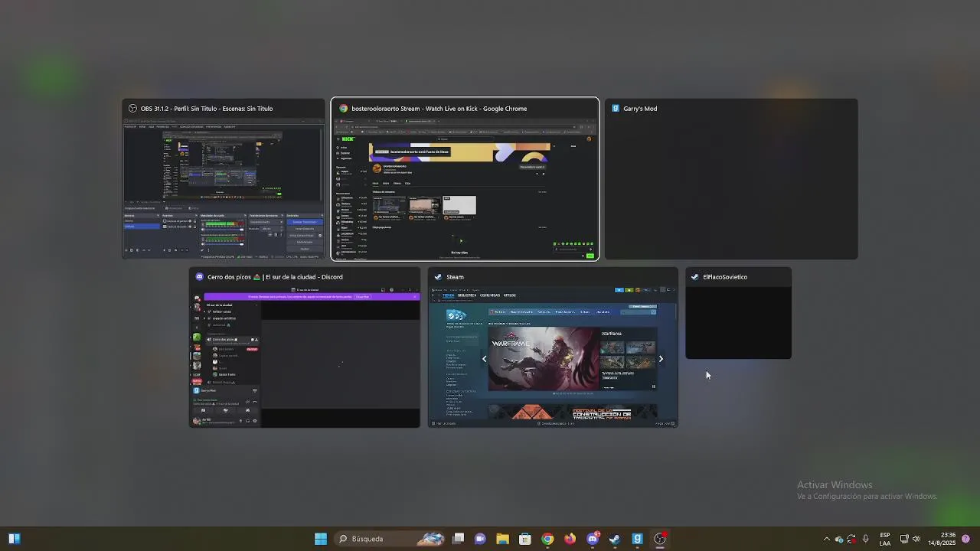Switch to the ElFlacoSovietico window thumbnail
Viewport: 980px width, 551px height.
point(738,313)
